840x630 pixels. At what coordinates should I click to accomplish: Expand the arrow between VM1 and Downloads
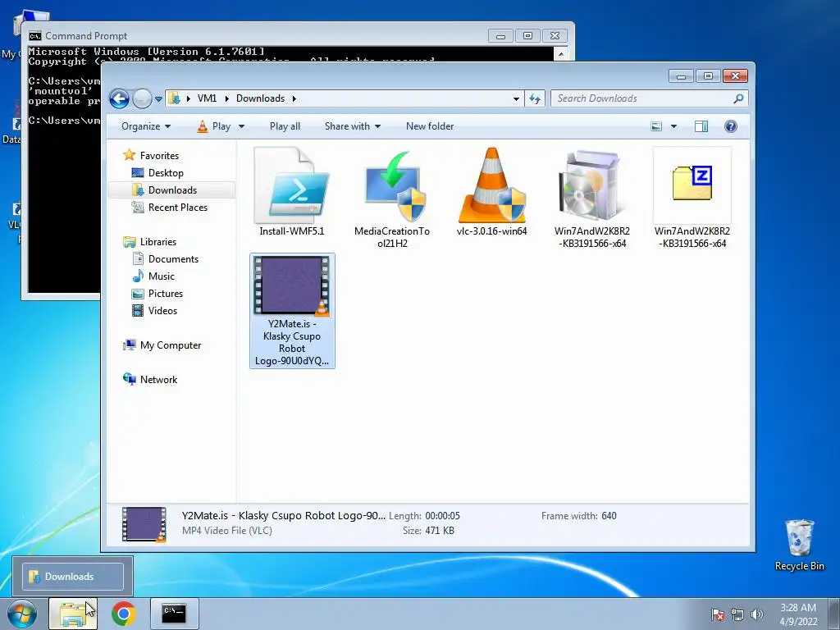226,98
